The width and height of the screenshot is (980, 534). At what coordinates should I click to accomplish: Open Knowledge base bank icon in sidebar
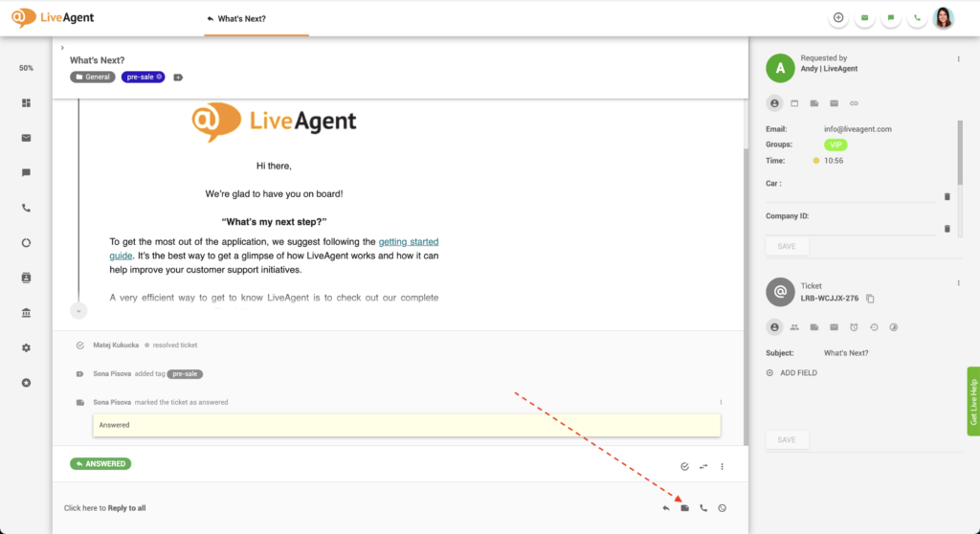click(x=26, y=313)
